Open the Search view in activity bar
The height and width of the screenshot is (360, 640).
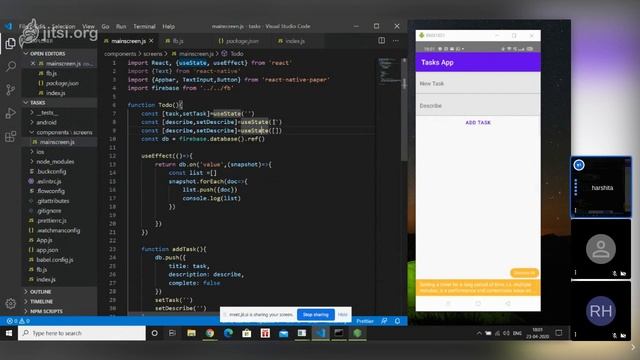point(11,66)
